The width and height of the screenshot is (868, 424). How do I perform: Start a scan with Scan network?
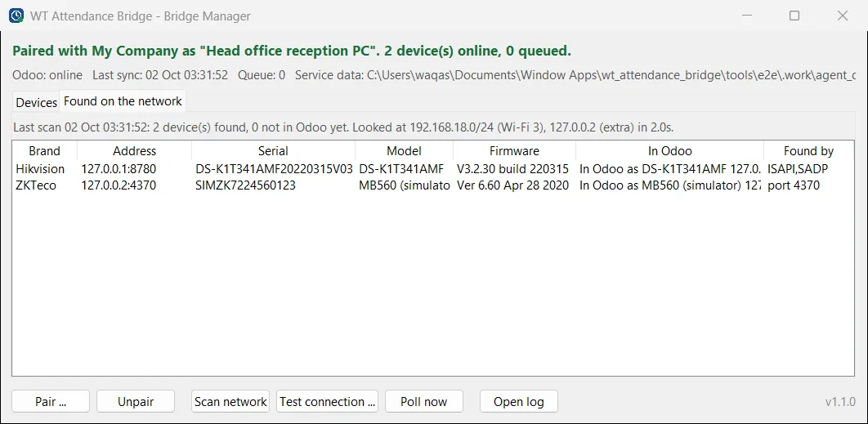230,401
